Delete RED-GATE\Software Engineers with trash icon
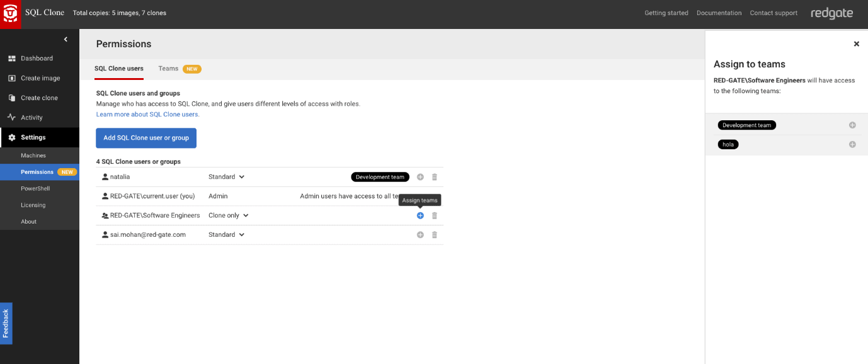The height and width of the screenshot is (364, 868). 435,215
